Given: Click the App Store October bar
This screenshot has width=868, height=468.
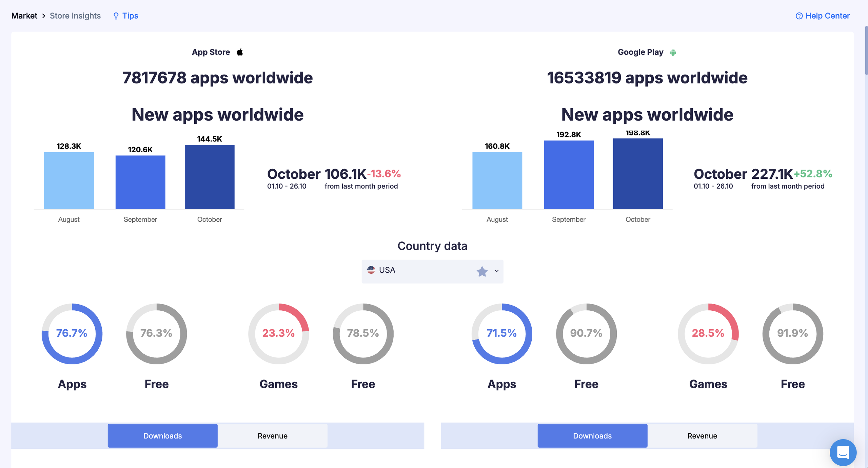Looking at the screenshot, I should [x=210, y=177].
